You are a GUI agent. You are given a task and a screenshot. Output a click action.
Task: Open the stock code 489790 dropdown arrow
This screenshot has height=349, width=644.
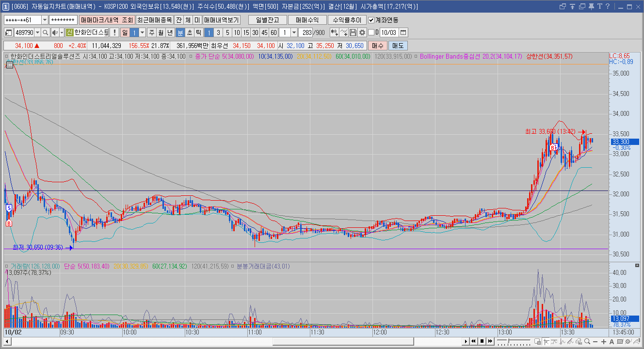tap(37, 32)
